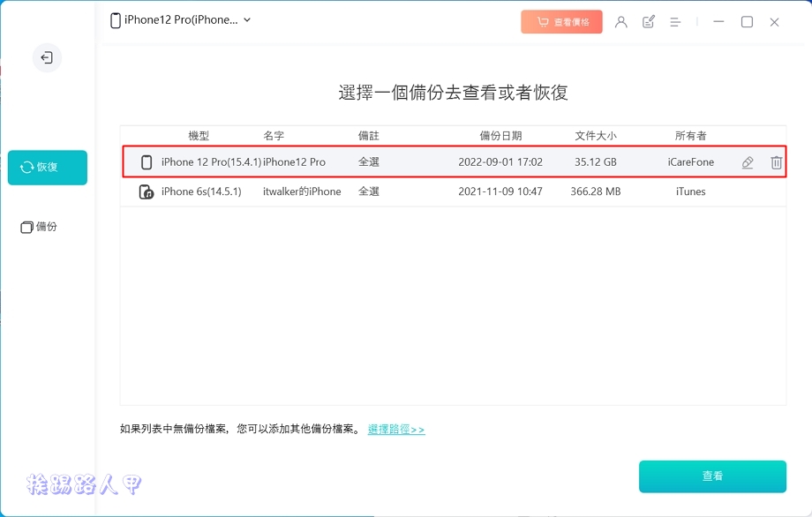The image size is (812, 517).
Task: Open the user account profile icon
Action: (621, 22)
